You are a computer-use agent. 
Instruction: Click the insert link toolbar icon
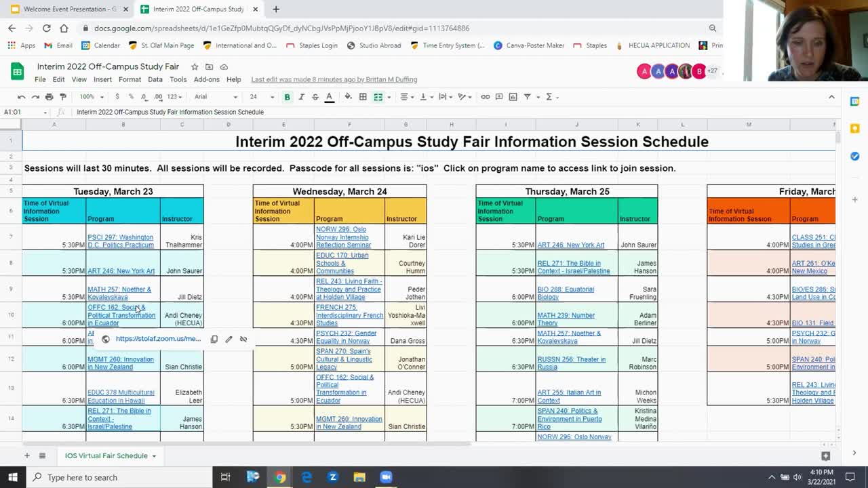(x=485, y=97)
